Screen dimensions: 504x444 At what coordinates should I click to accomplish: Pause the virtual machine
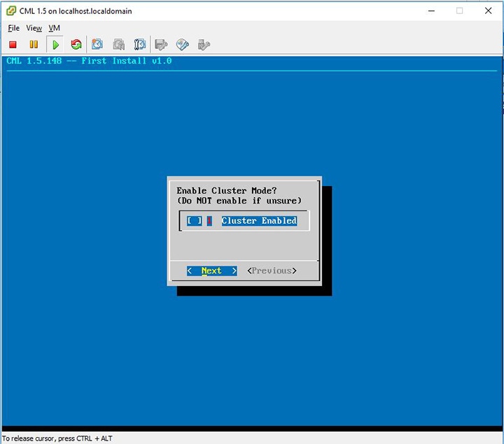pyautogui.click(x=34, y=45)
